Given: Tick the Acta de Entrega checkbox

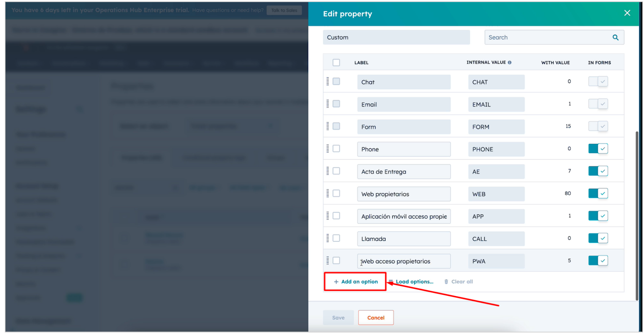Looking at the screenshot, I should [x=336, y=171].
